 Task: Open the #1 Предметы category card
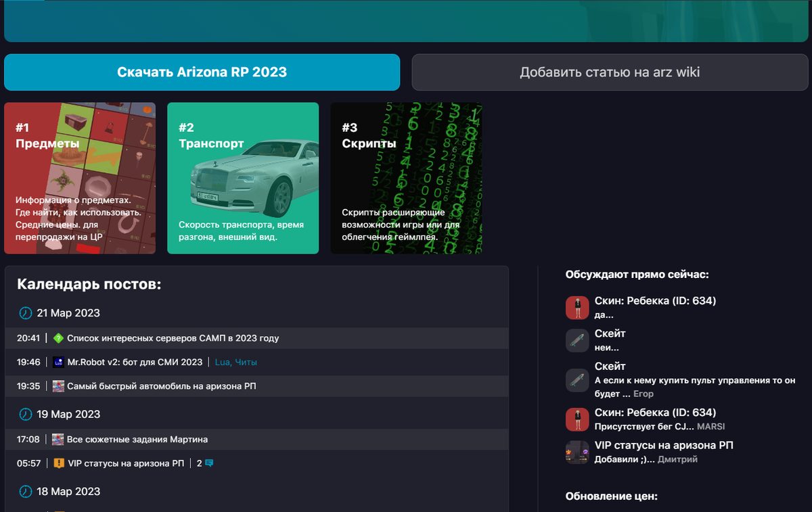80,178
